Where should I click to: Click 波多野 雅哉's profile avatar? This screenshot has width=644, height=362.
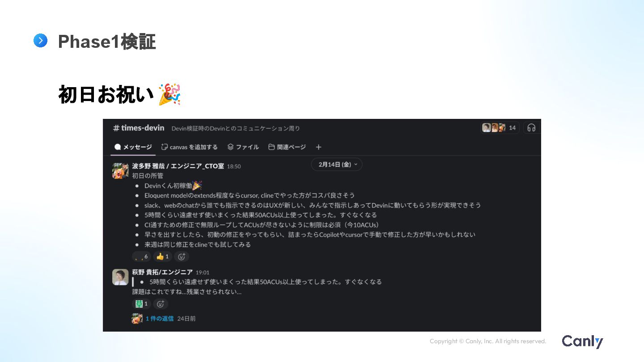[120, 171]
